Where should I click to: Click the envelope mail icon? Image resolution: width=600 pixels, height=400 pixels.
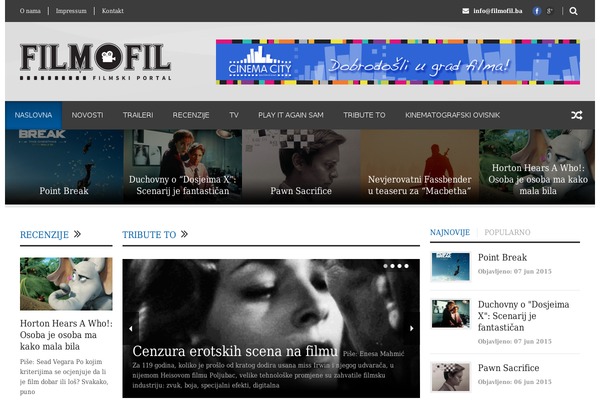coord(466,11)
